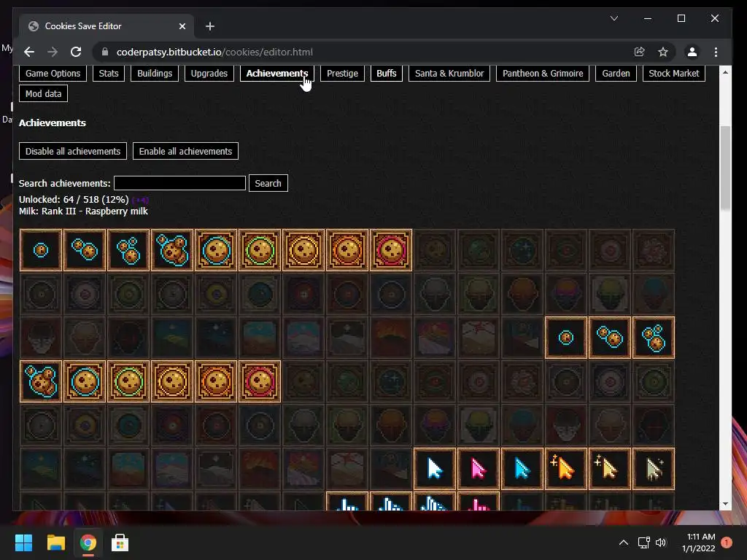This screenshot has width=747, height=560.
Task: Open the tab search dropdown arrow
Action: [614, 18]
